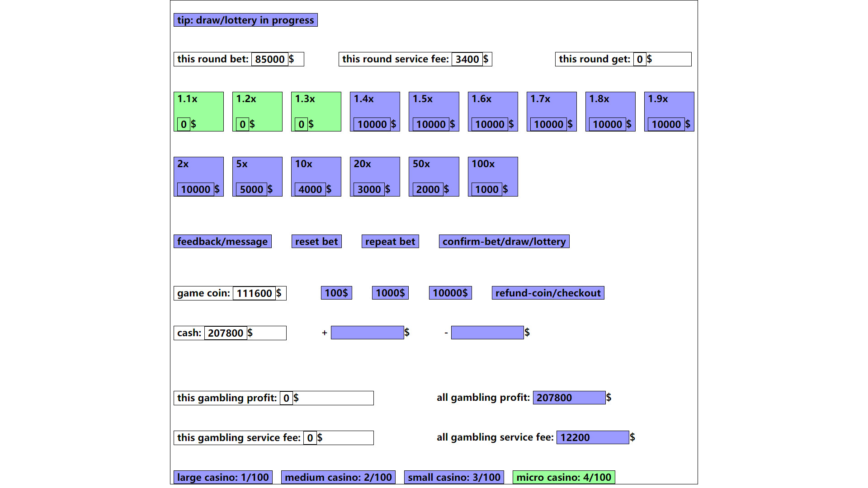
Task: Switch to large casino 1/100
Action: pyautogui.click(x=223, y=477)
